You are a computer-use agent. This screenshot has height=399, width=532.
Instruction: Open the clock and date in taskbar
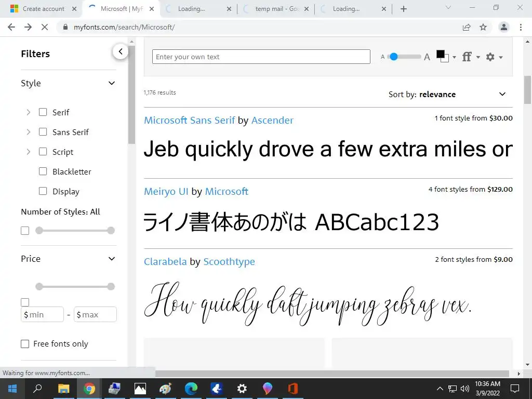[x=487, y=389]
